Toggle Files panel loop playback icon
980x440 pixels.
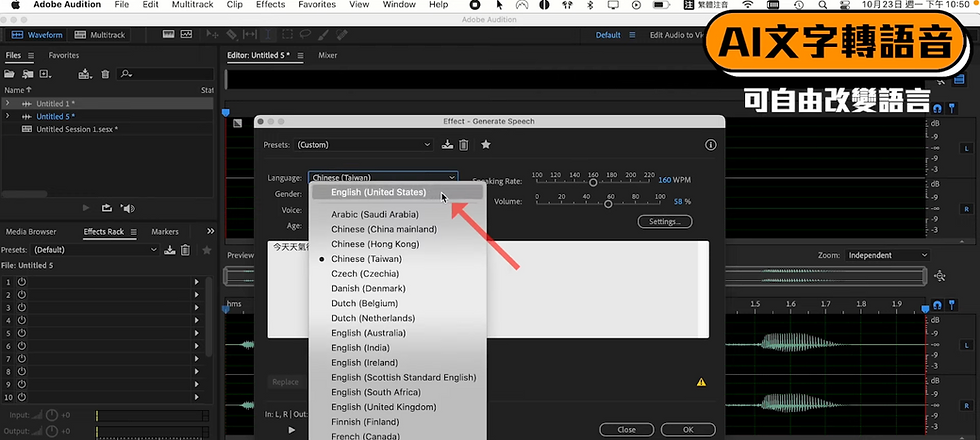pyautogui.click(x=107, y=208)
